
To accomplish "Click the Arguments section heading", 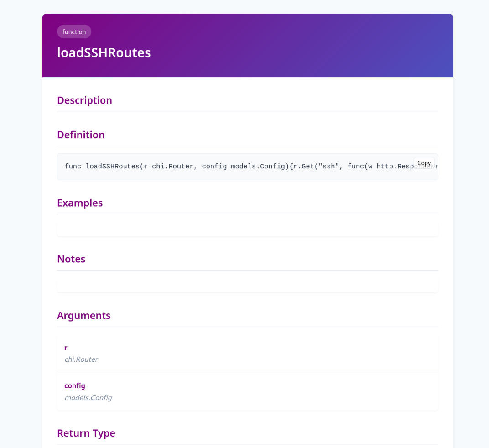I will (83, 315).
